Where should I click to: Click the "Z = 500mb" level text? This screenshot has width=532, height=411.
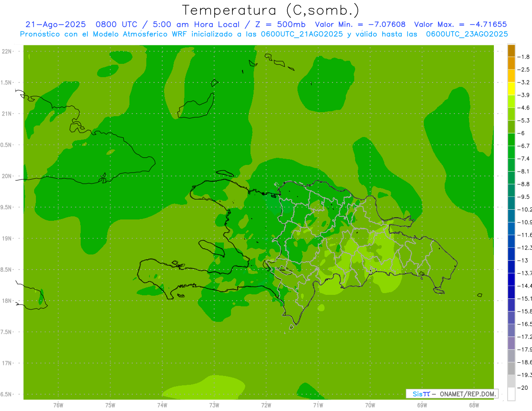pyautogui.click(x=281, y=24)
